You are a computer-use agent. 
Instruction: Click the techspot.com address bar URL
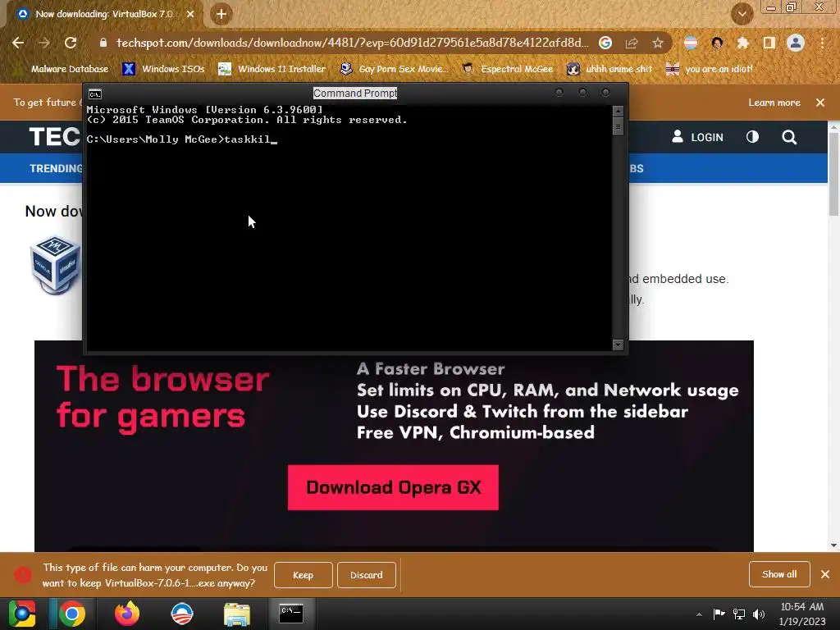click(x=352, y=43)
